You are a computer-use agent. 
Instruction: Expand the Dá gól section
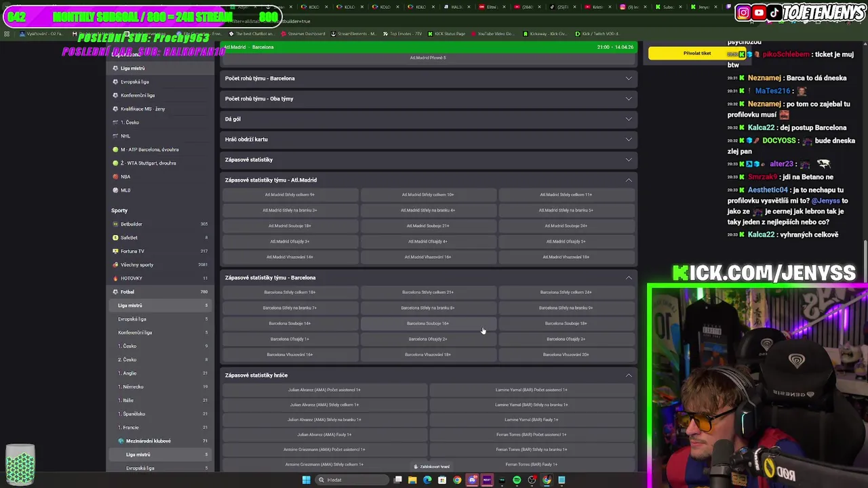(429, 119)
